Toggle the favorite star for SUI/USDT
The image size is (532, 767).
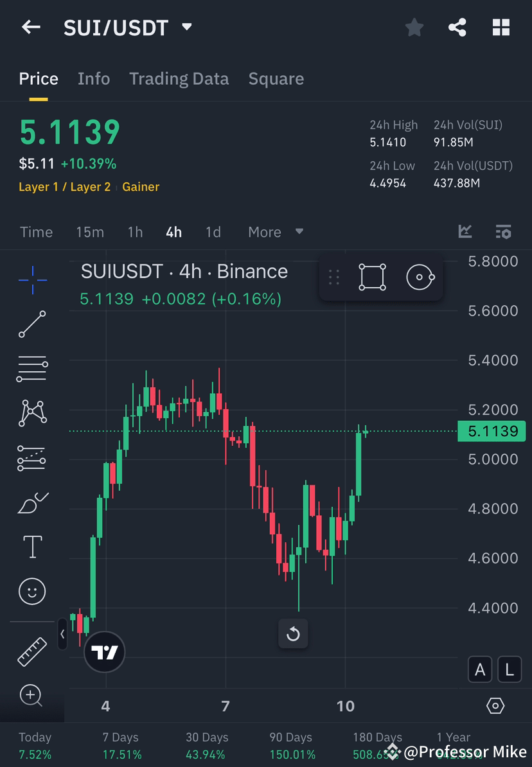click(x=414, y=27)
